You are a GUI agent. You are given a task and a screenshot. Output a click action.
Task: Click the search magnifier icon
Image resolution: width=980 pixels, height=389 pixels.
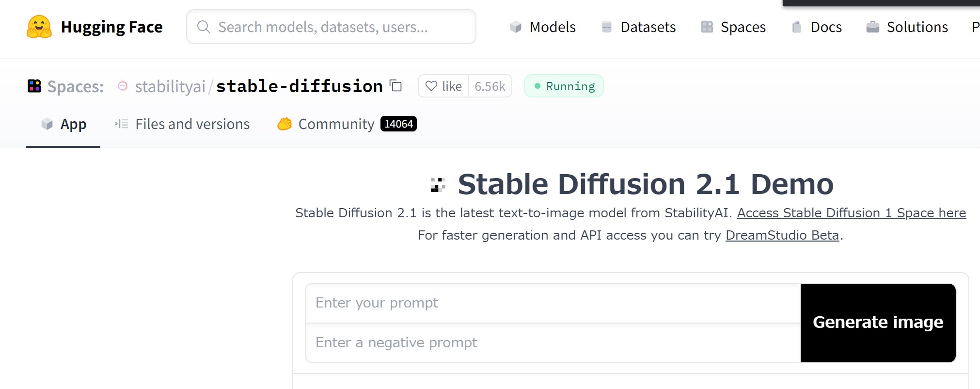[x=204, y=27]
